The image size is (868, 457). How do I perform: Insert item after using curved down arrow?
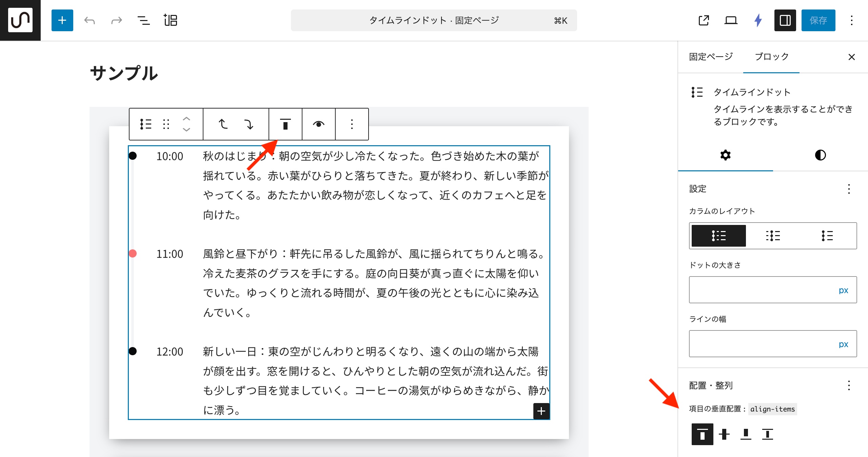coord(249,124)
